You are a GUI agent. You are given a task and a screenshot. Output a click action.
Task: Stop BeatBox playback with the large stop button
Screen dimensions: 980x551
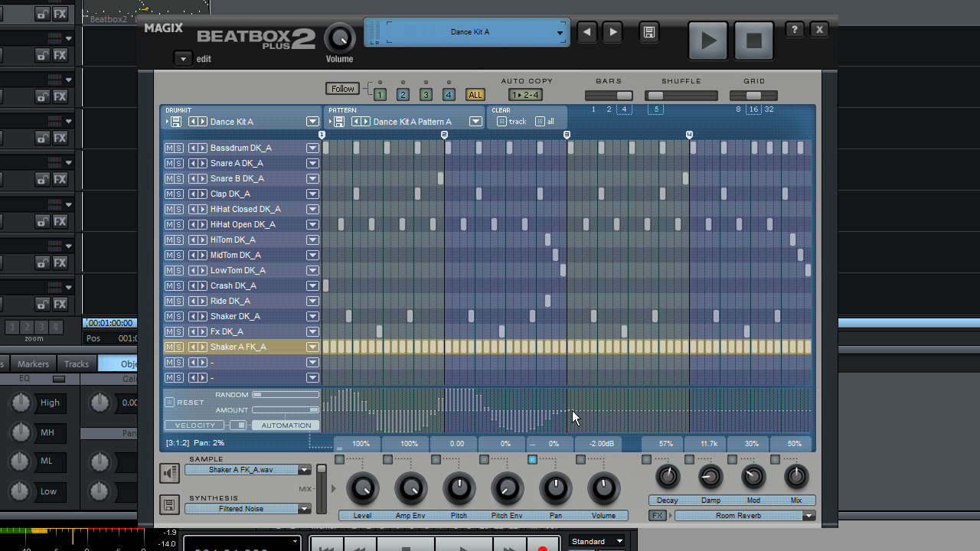click(x=754, y=41)
